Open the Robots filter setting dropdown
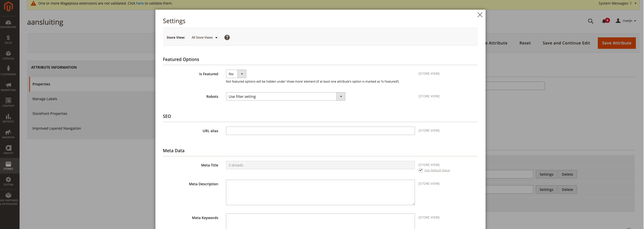 point(285,97)
